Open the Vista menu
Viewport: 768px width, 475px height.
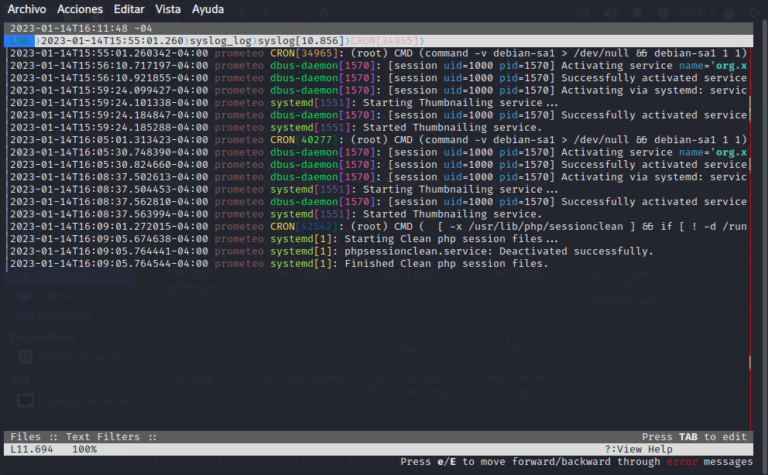pos(168,8)
